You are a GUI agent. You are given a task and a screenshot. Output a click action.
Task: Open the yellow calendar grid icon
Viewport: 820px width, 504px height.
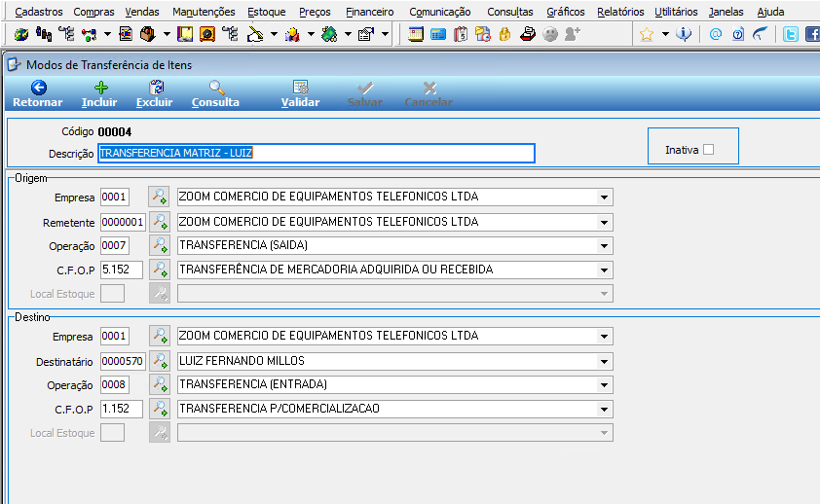416,34
